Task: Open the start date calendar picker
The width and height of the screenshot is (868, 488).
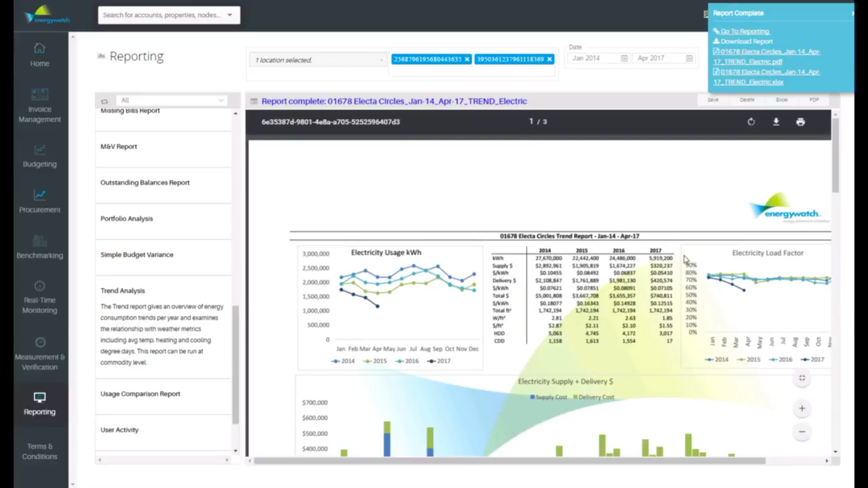Action: pyautogui.click(x=624, y=58)
